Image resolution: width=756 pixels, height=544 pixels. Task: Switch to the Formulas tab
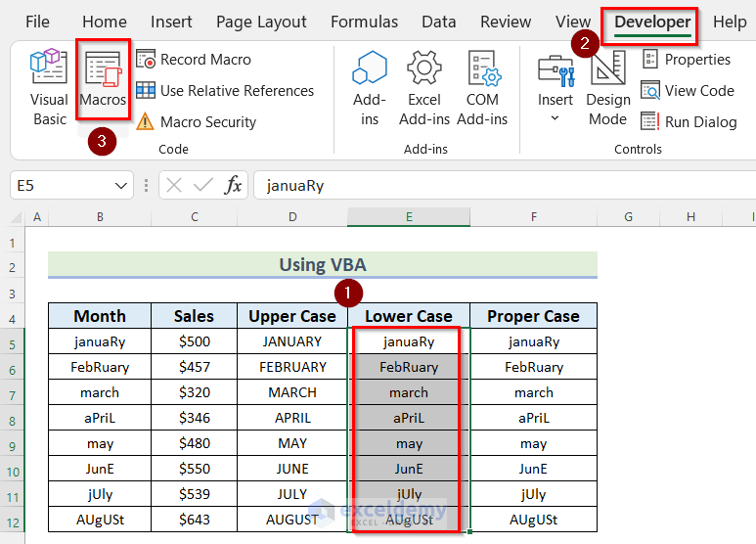click(x=364, y=22)
